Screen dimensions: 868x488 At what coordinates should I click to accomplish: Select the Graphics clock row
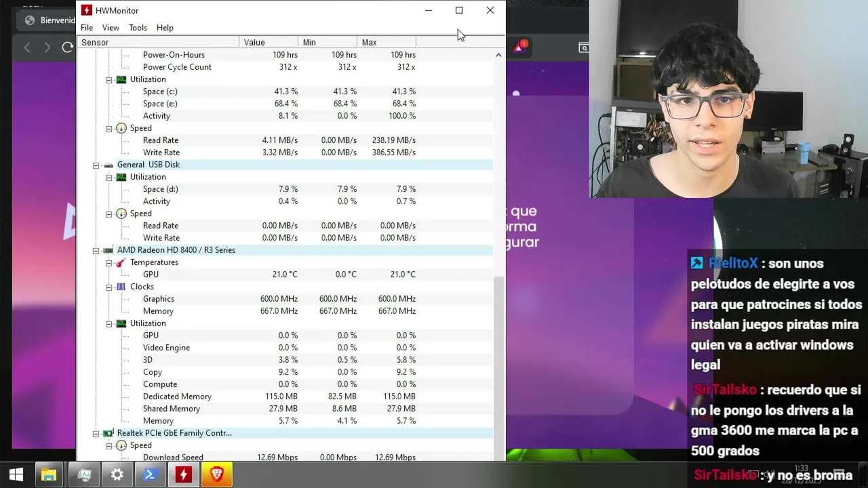point(285,299)
